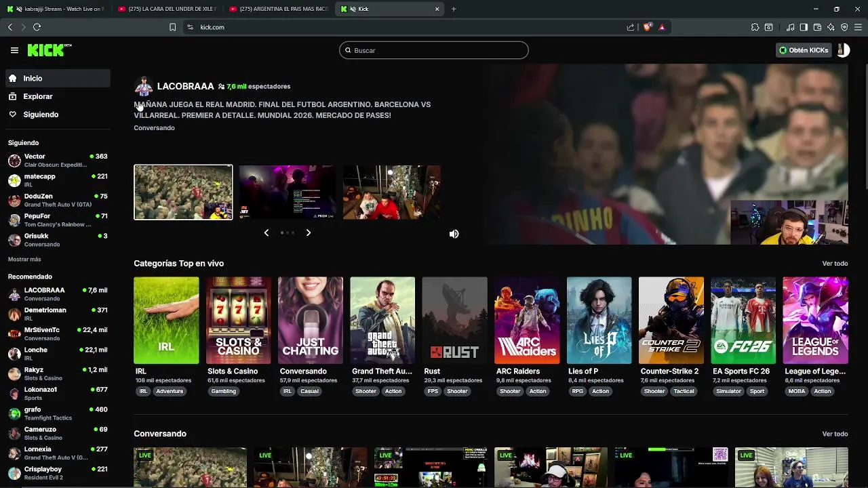Viewport: 868px width, 488px height.
Task: Switch to LA CARA DEL UNDER browser tab
Action: pos(166,9)
